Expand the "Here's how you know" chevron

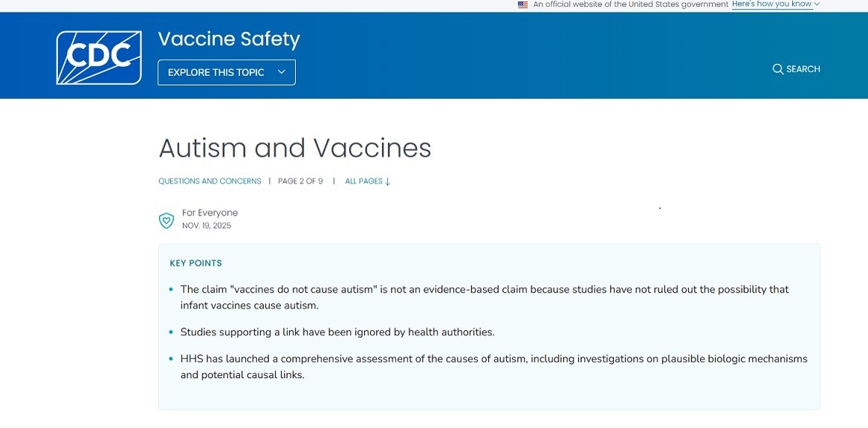[817, 4]
